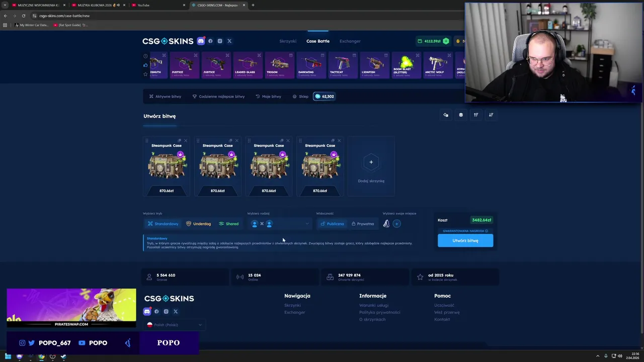The image size is (644, 362).
Task: Open My Winter Car Data bookmark
Action: tap(31, 25)
